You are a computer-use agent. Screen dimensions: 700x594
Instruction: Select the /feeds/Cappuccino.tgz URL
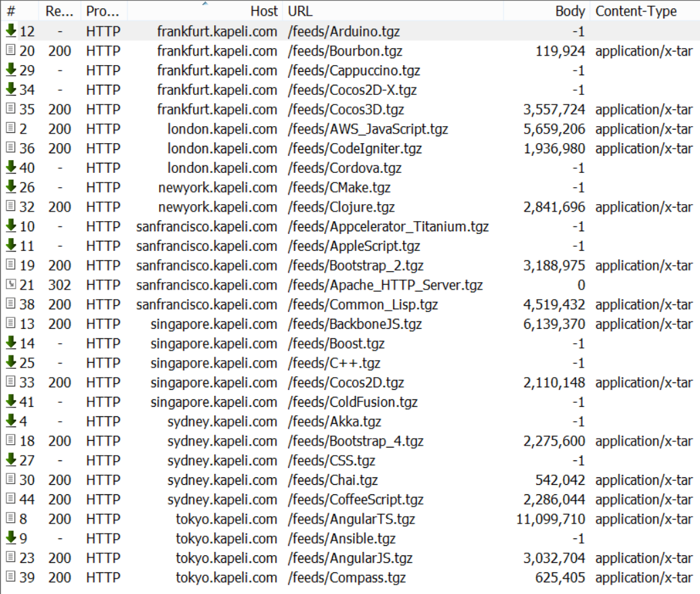(x=354, y=71)
